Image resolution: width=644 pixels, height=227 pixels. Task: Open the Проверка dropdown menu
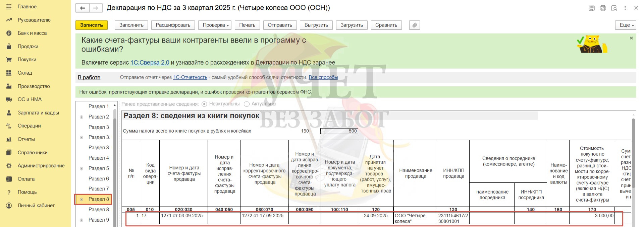[215, 25]
